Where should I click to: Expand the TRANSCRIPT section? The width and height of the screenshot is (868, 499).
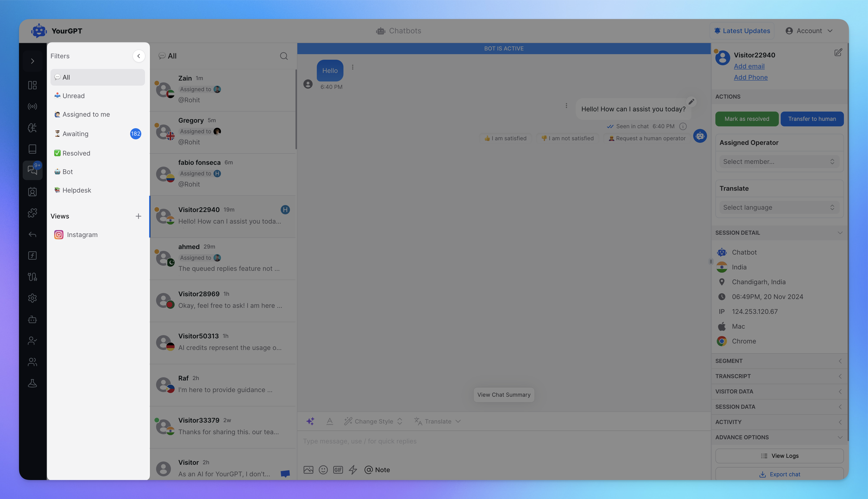coord(779,376)
